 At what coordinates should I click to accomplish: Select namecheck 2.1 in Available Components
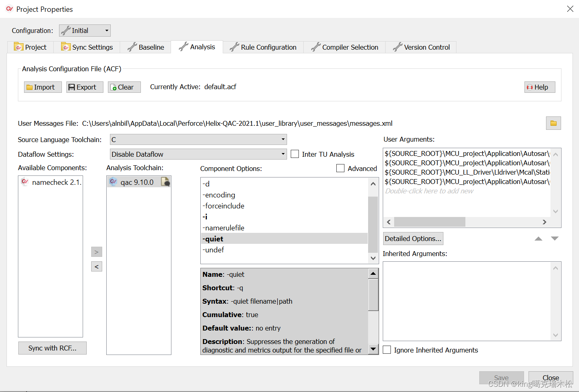click(x=50, y=182)
